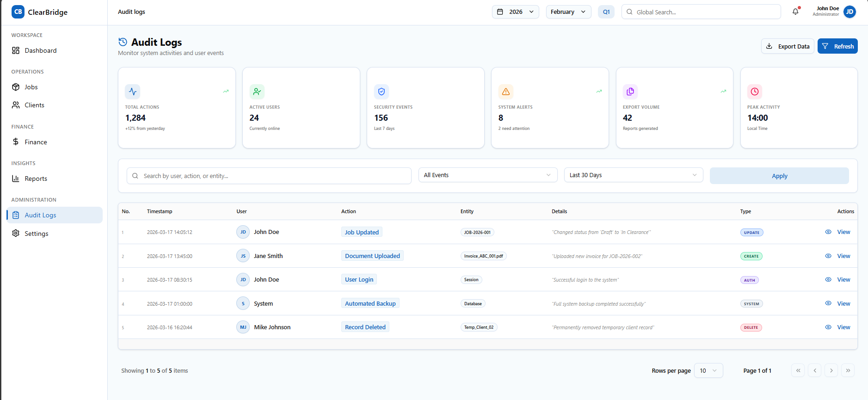Click View link for Record Deleted row
Viewport: 868px width, 400px height.
(x=843, y=327)
